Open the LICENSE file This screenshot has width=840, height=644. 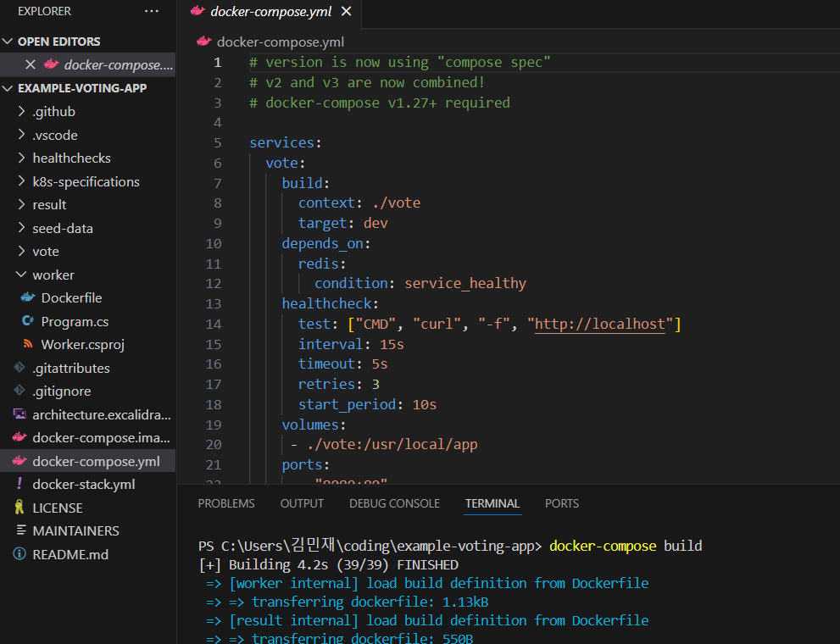coord(58,508)
